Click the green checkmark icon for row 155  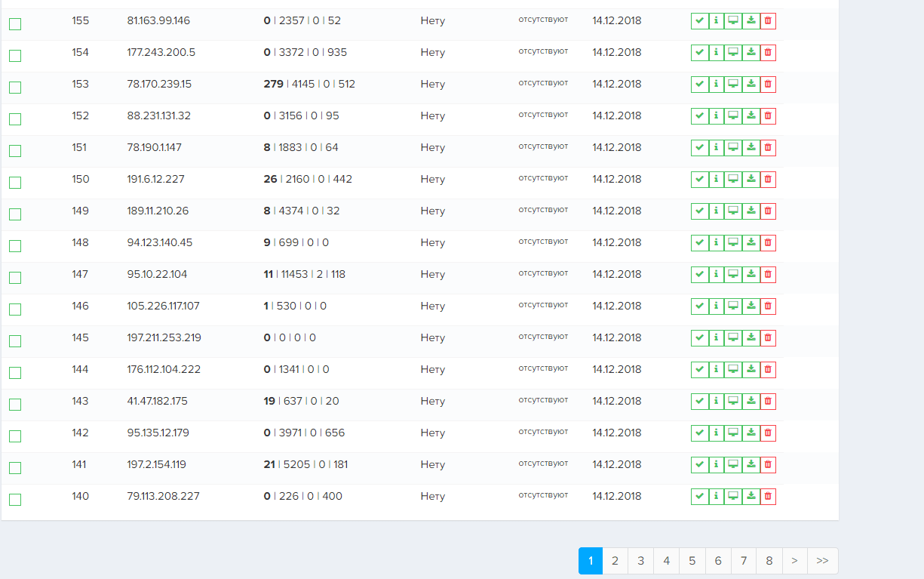700,21
